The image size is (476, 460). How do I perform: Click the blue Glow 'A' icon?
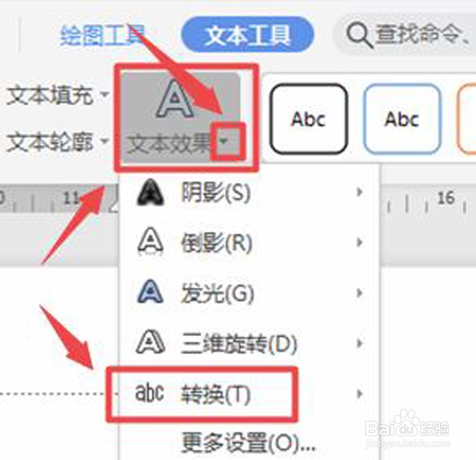point(150,292)
